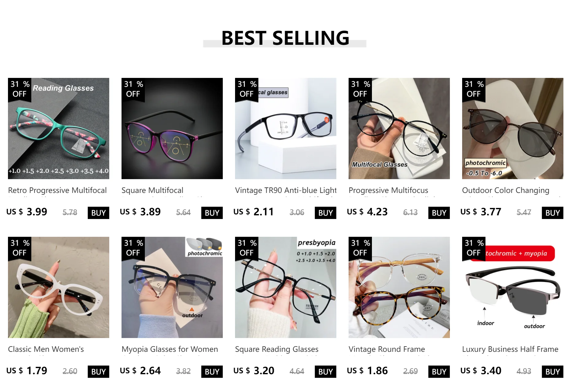The image size is (572, 392).
Task: Click BUY for the US $4.23 glasses
Action: (439, 213)
